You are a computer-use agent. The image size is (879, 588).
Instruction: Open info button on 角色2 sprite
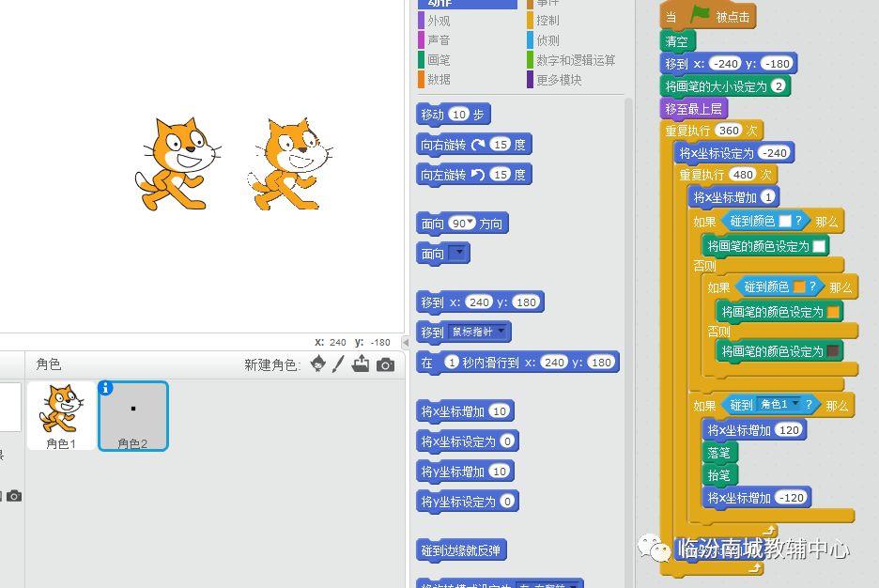click(105, 387)
